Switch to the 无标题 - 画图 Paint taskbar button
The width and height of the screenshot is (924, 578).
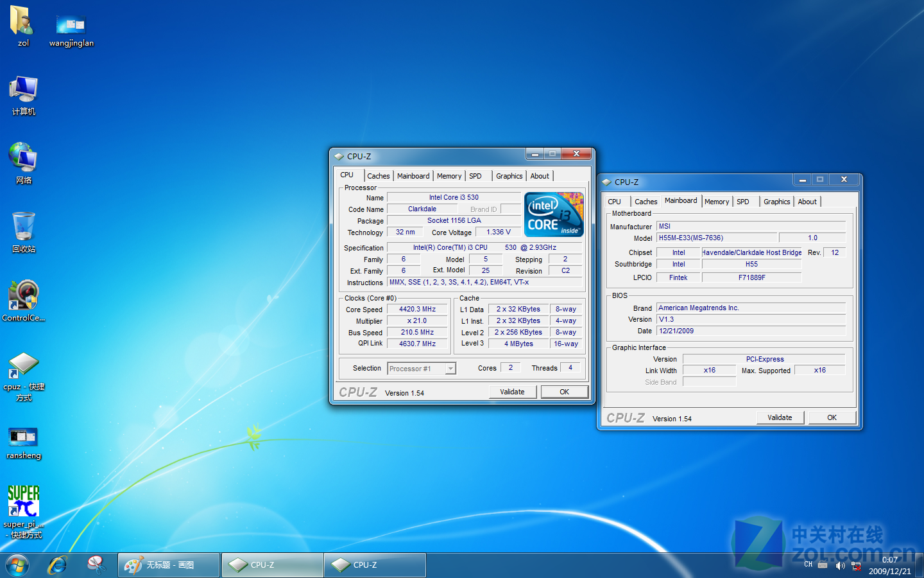[x=169, y=565]
